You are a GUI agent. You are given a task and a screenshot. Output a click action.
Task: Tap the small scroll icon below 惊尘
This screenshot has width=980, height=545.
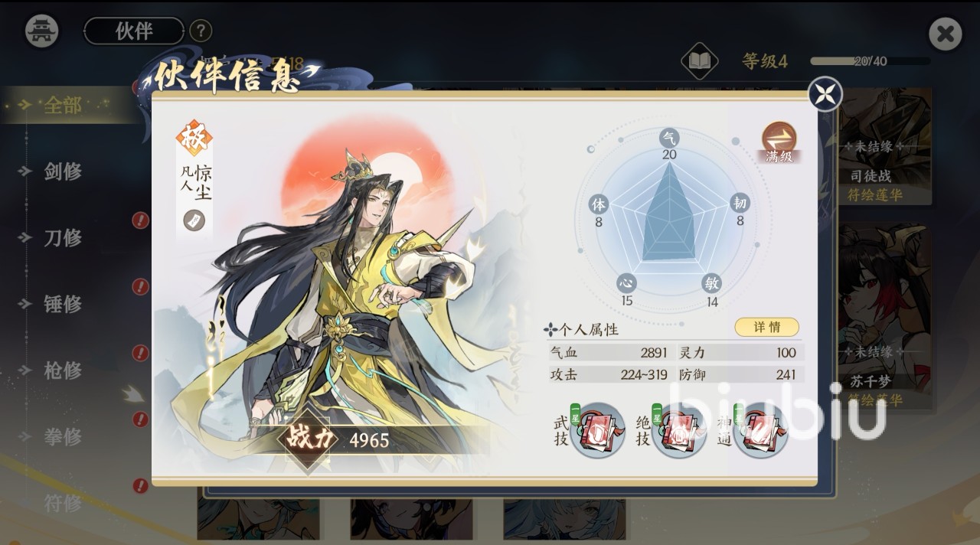(x=194, y=220)
